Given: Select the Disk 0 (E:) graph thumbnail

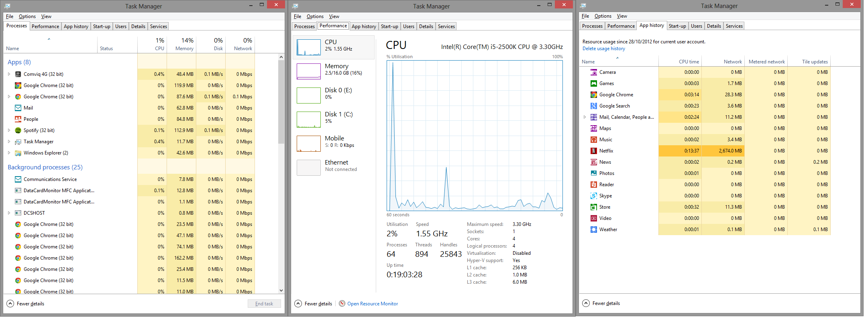Looking at the screenshot, I should [308, 96].
